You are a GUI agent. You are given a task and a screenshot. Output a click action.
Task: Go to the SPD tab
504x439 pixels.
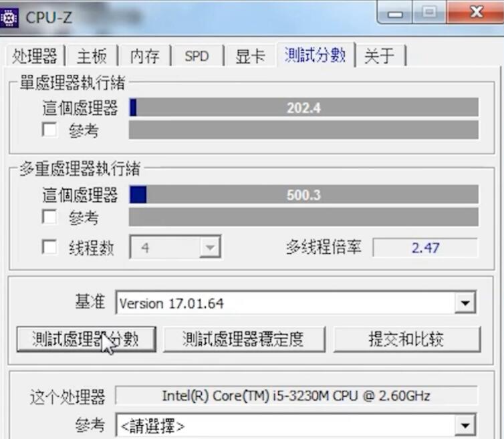tap(197, 56)
